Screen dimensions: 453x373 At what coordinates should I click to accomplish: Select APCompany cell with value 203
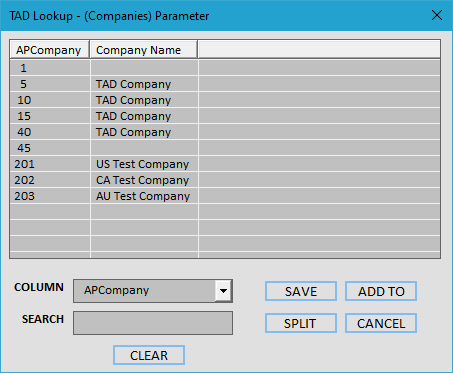click(50, 196)
